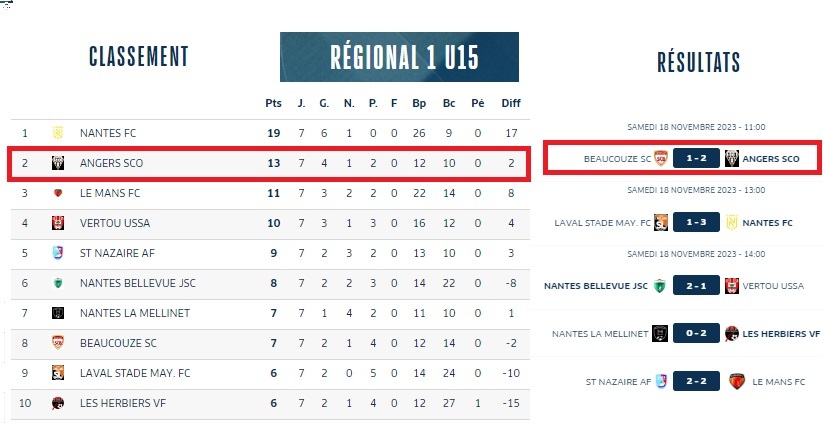Click the Les Herbiers VF logo in the results
Image resolution: width=823 pixels, height=427 pixels.
tap(732, 333)
